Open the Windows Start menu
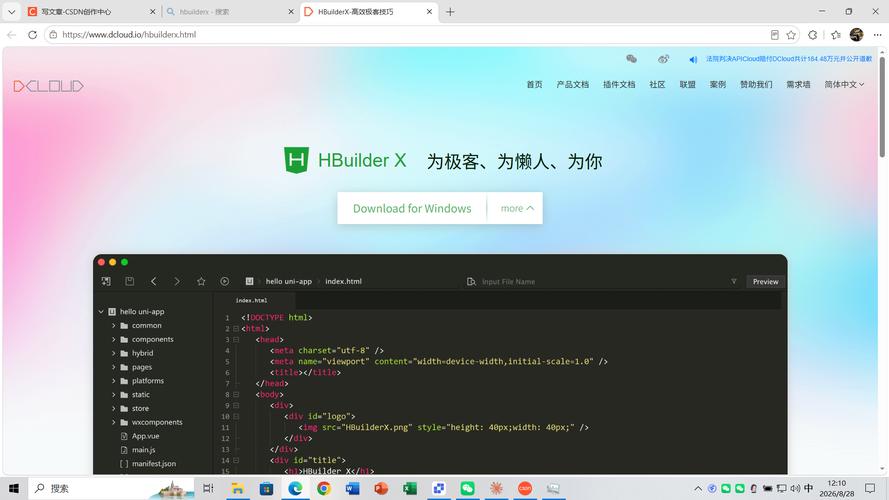Screen dimensions: 889x500 tap(14, 488)
